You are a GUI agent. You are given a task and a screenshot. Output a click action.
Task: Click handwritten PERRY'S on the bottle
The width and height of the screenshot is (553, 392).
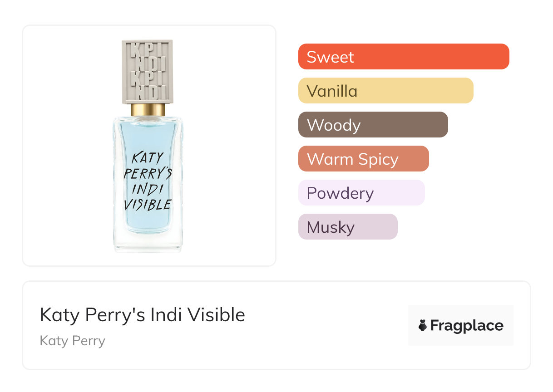(x=148, y=174)
